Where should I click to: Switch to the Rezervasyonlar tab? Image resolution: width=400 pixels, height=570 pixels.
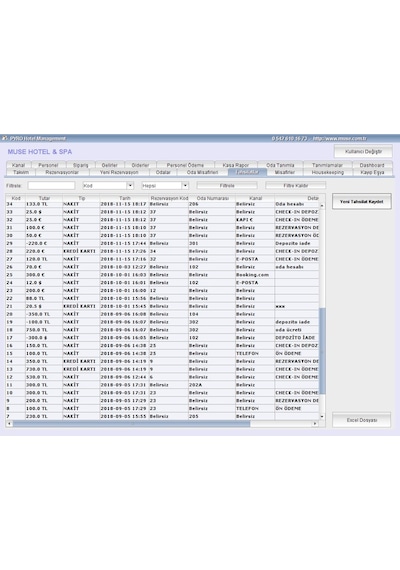62,172
